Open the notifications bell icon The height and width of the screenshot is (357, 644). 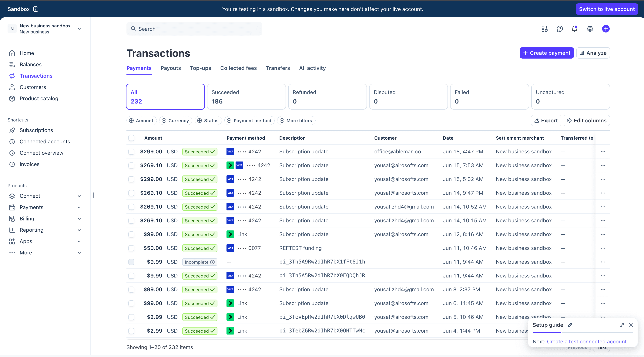(x=575, y=29)
